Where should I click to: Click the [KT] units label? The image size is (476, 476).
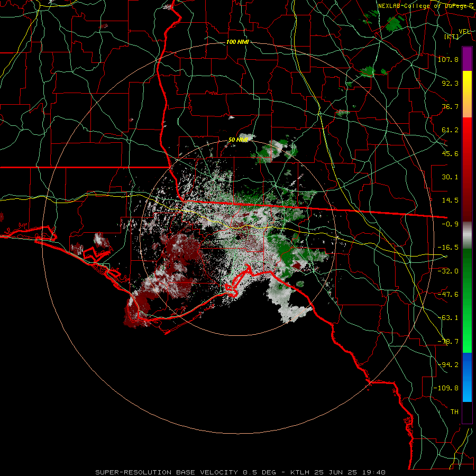[452, 36]
